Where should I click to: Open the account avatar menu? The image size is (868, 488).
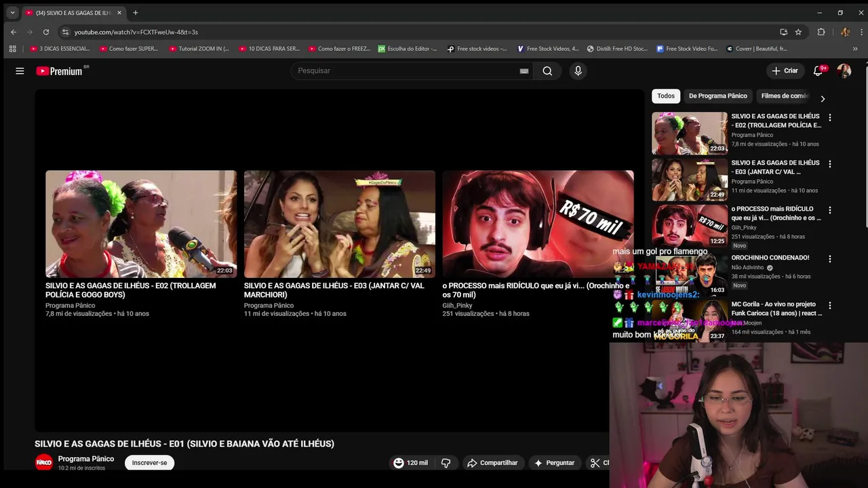point(844,70)
